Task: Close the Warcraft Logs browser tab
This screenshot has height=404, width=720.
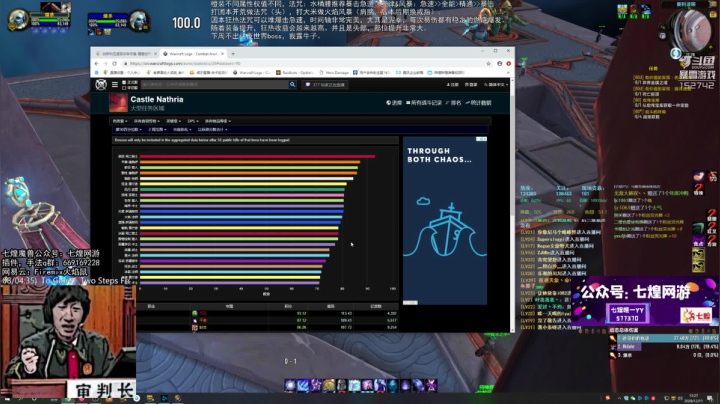Action: [x=223, y=54]
